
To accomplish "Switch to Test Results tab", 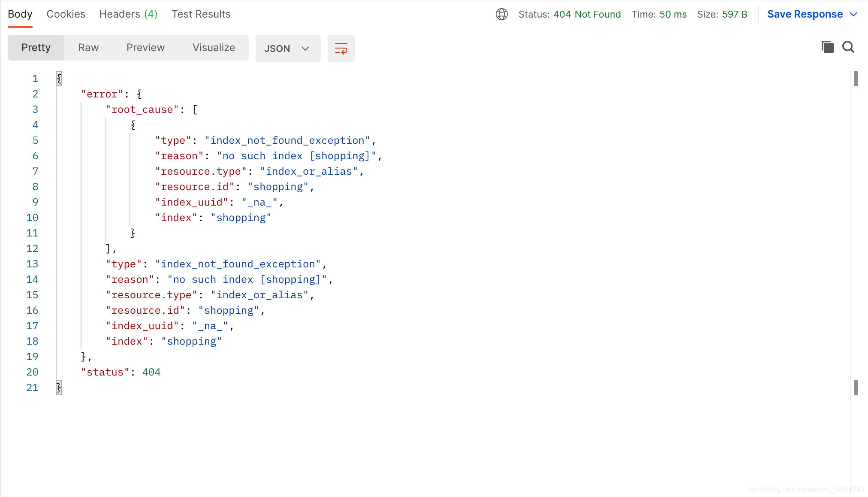I will click(x=201, y=14).
